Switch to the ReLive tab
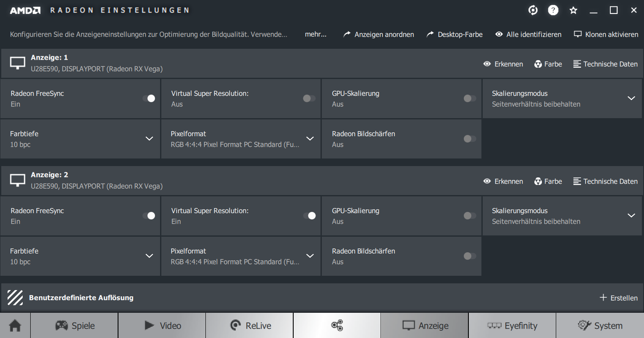 coord(250,325)
